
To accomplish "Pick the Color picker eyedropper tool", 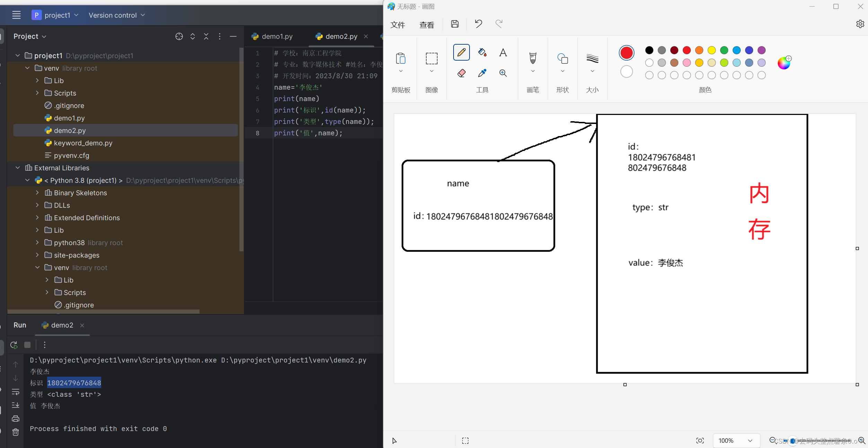I will click(x=482, y=73).
